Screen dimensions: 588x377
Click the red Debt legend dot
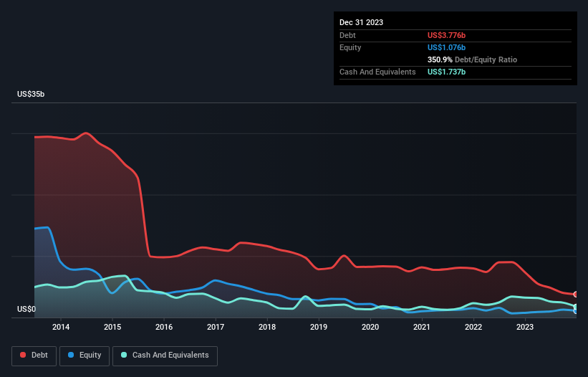(23, 355)
